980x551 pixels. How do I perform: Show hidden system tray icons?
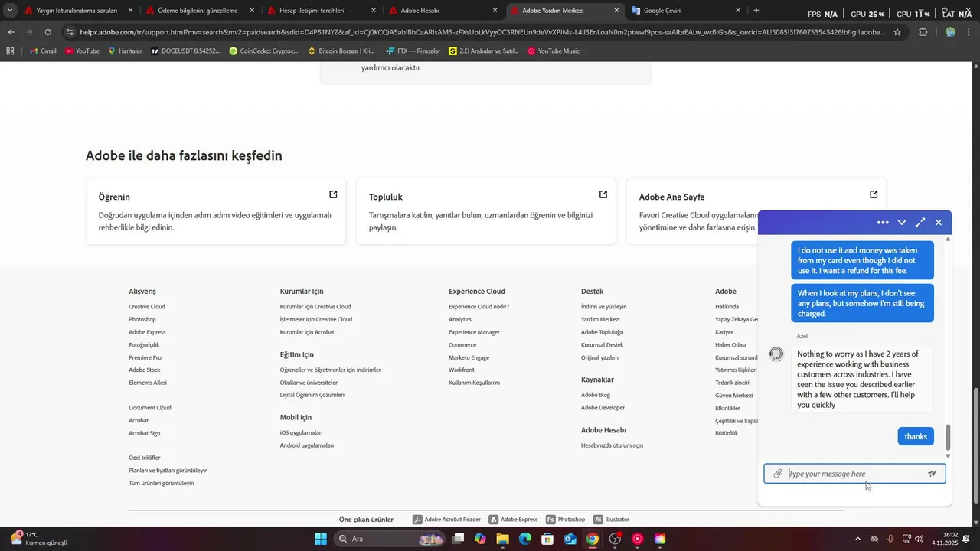pos(857,539)
